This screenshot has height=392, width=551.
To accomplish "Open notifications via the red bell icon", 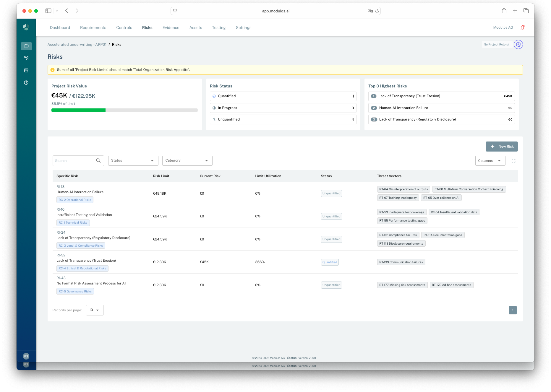I will point(522,27).
